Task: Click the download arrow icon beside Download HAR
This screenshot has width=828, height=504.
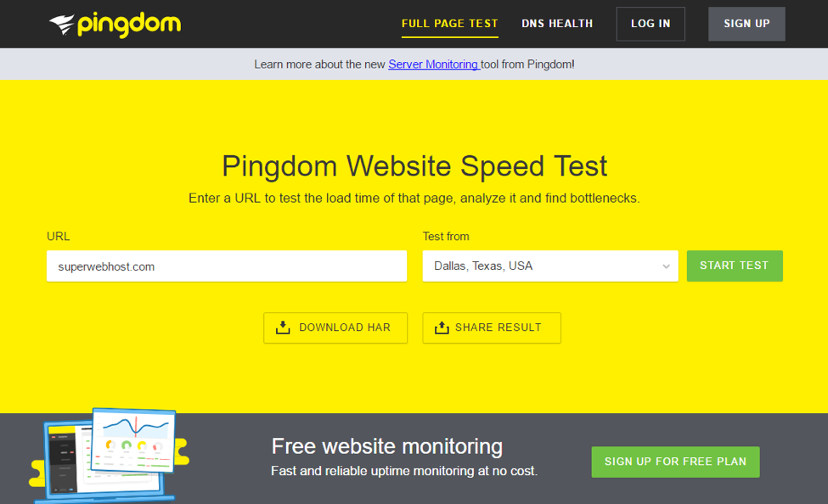Action: click(x=283, y=328)
